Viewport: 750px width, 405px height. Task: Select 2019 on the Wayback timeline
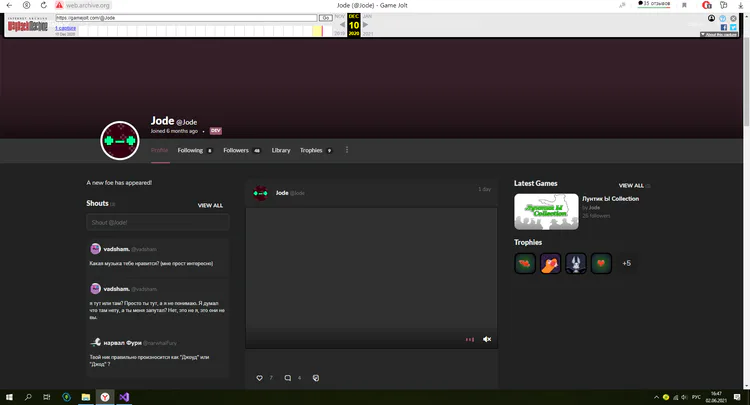(x=340, y=33)
